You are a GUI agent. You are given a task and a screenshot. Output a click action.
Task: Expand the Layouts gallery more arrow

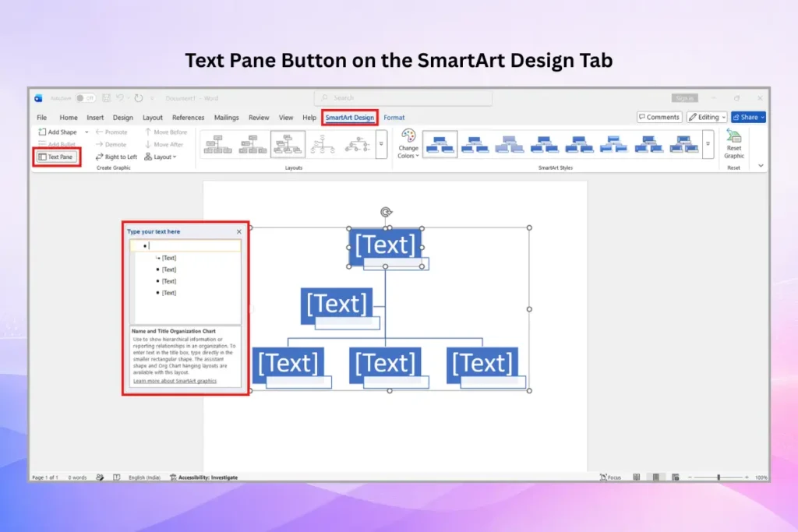pyautogui.click(x=381, y=144)
